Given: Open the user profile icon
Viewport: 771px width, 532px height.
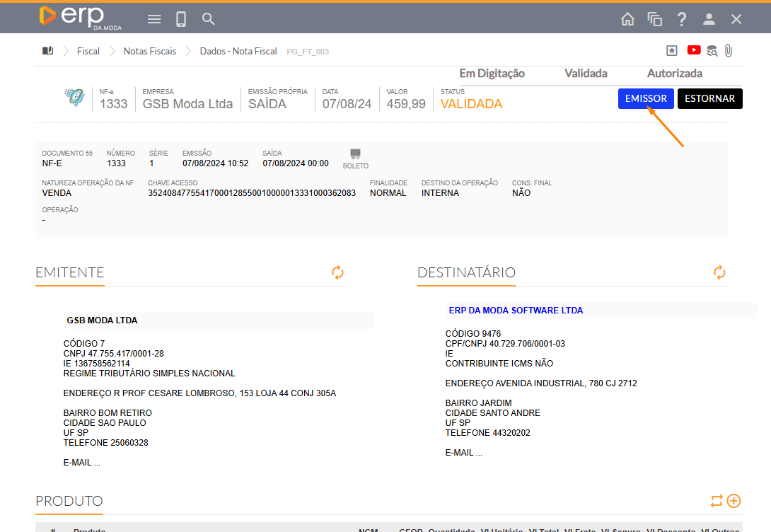Looking at the screenshot, I should point(709,19).
